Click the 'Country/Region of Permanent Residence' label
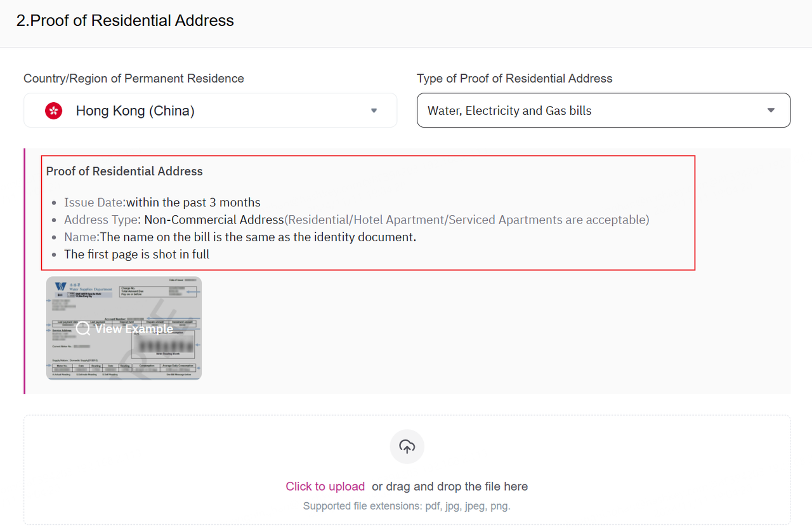 coord(134,79)
